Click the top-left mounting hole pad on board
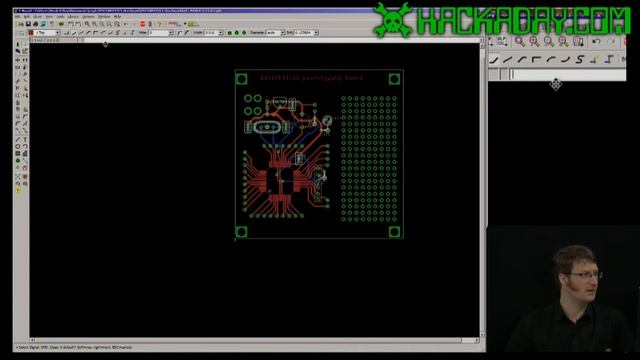Viewport: 640px width, 360px height. point(241,79)
